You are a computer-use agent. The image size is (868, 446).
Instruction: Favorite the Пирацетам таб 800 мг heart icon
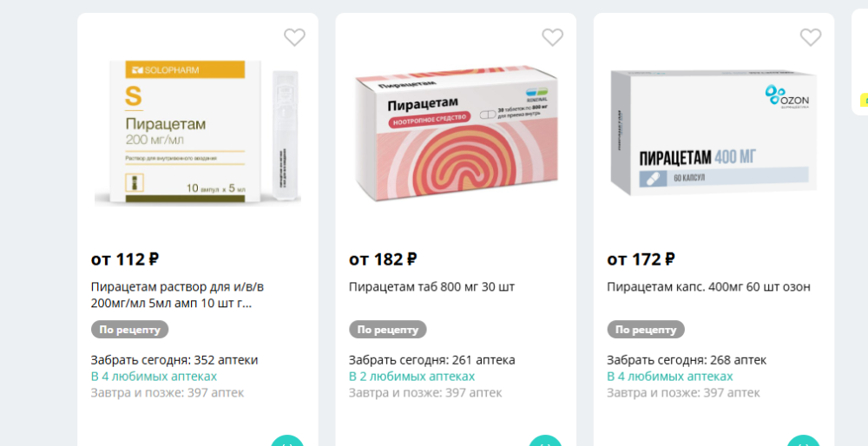[552, 37]
